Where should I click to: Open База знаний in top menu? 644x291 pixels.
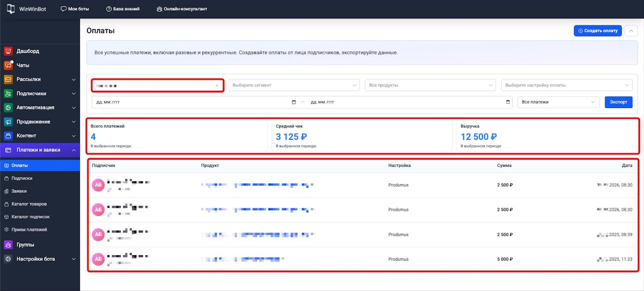(x=123, y=9)
